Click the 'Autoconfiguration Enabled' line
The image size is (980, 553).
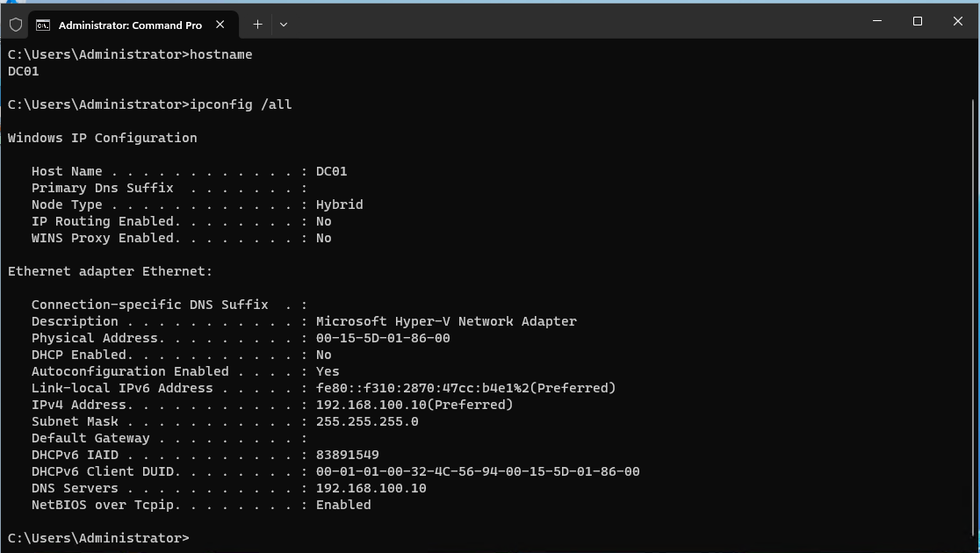click(185, 371)
